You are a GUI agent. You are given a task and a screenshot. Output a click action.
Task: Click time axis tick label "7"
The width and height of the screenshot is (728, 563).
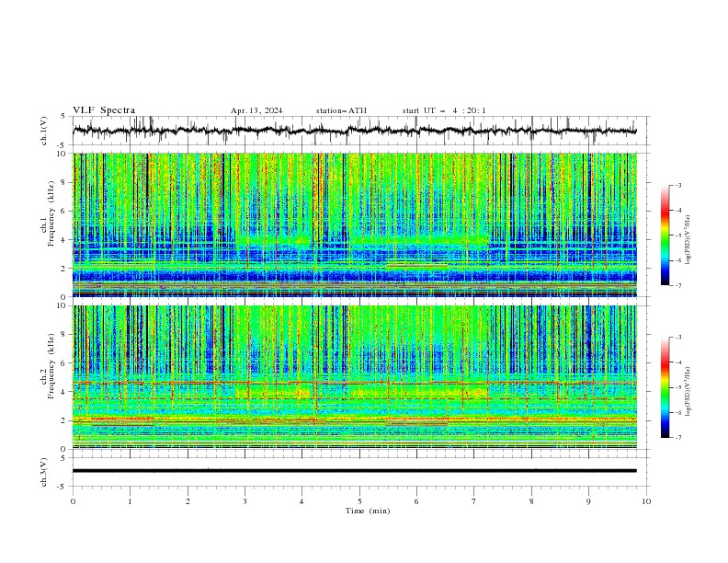474,501
